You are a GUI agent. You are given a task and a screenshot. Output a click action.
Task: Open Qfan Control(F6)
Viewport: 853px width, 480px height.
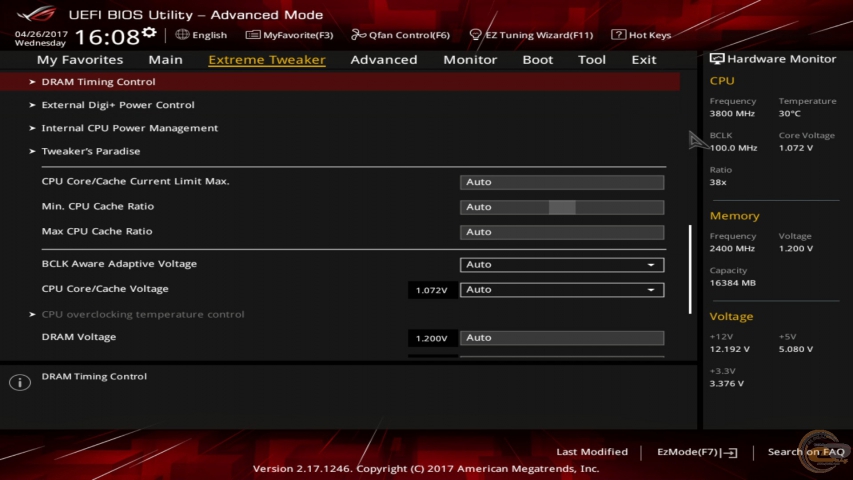pyautogui.click(x=401, y=35)
